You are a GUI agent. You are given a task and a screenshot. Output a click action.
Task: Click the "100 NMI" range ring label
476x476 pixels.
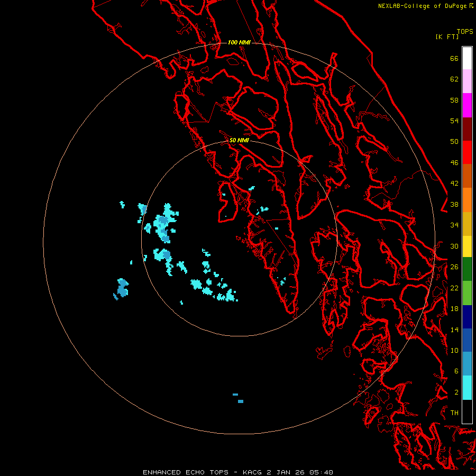click(239, 42)
